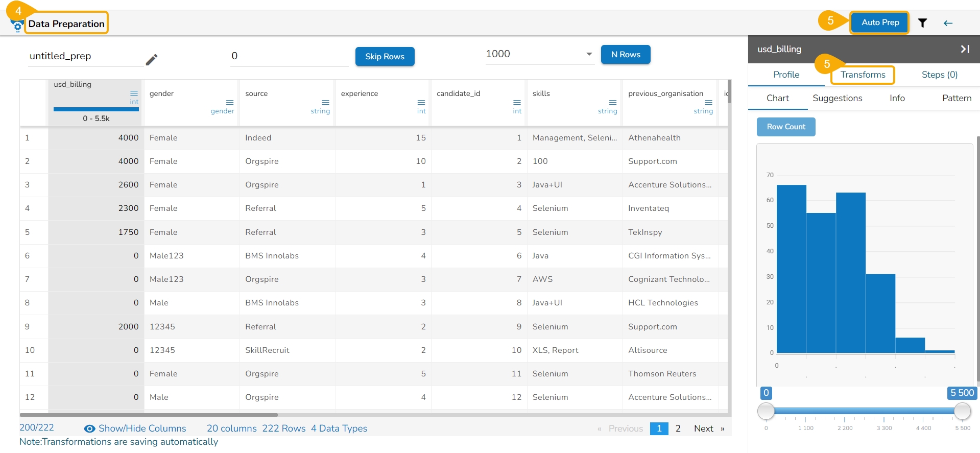Click the back arrow icon
The height and width of the screenshot is (453, 980).
click(948, 23)
